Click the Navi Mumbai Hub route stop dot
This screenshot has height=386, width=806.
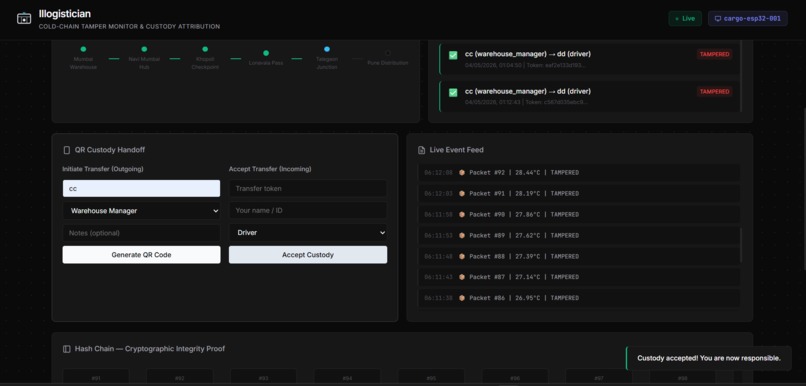[144, 49]
